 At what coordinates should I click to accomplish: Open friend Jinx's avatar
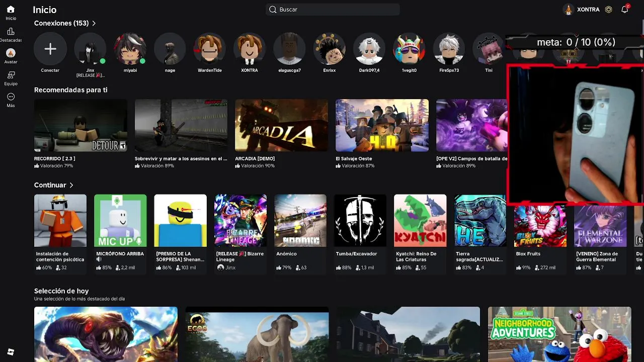(x=90, y=49)
